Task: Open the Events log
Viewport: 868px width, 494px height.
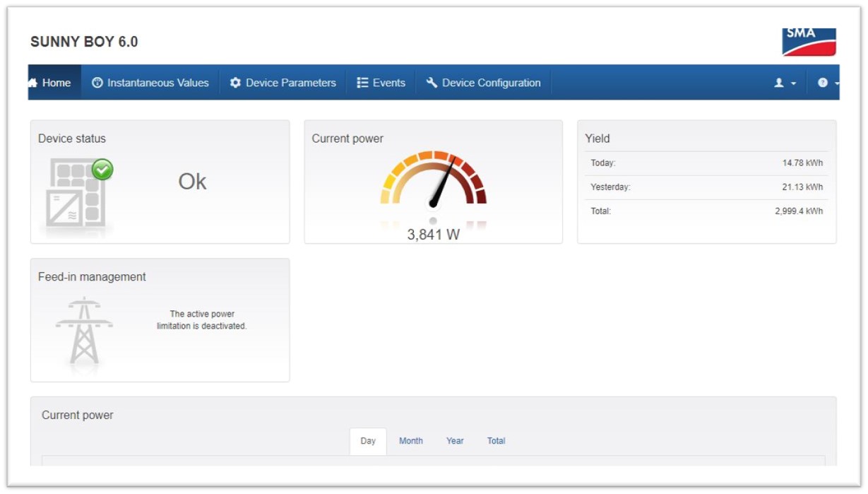Action: click(x=381, y=83)
